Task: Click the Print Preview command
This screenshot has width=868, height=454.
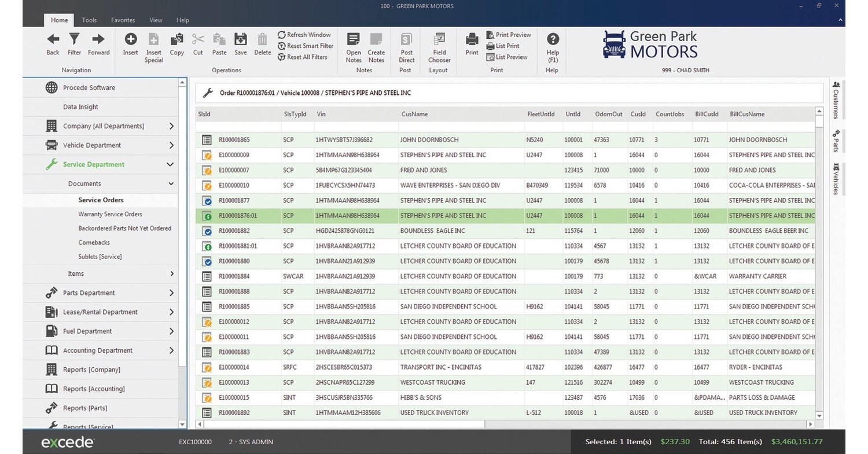Action: click(x=509, y=35)
